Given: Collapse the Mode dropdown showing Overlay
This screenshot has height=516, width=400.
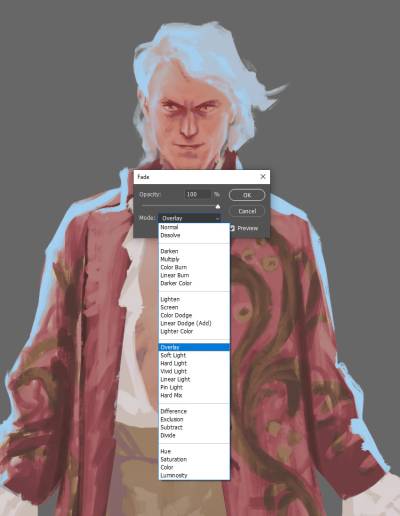Looking at the screenshot, I should click(190, 218).
